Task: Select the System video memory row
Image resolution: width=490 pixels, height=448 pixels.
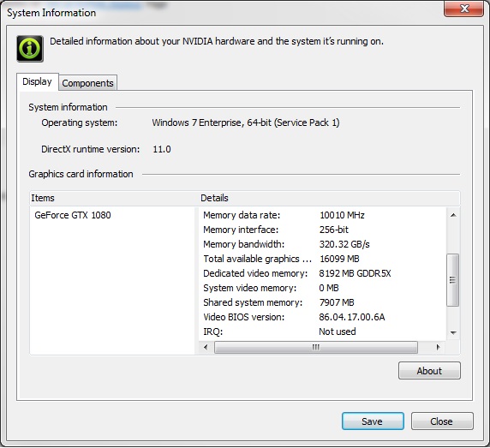Action: (x=322, y=288)
